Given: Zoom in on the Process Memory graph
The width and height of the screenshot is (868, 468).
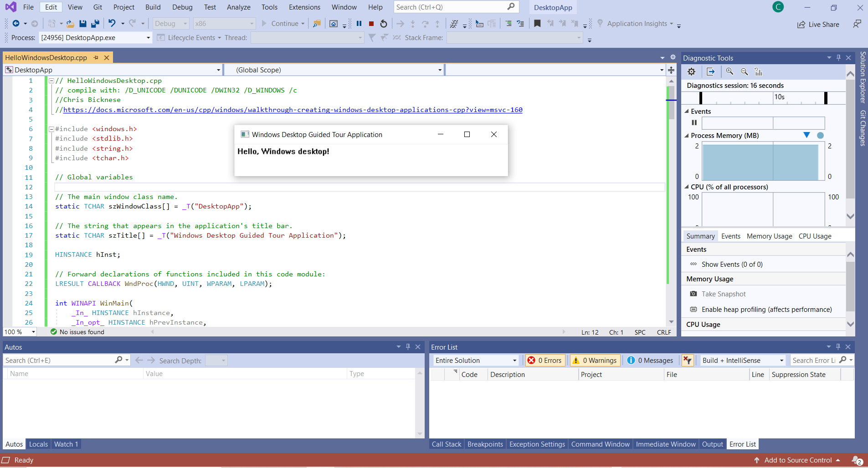Looking at the screenshot, I should click(x=729, y=71).
